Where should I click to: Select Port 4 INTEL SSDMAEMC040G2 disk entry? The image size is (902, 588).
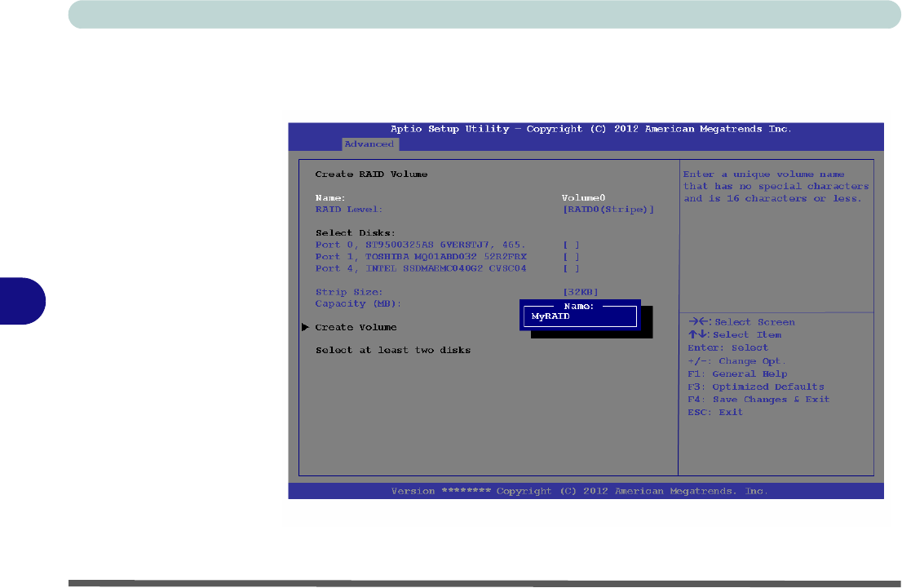pyautogui.click(x=421, y=268)
